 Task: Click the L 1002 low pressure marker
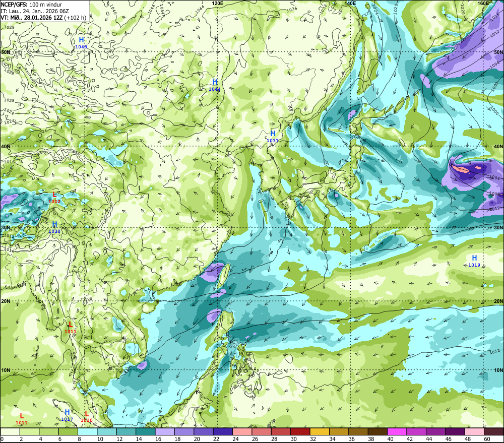[x=54, y=198]
